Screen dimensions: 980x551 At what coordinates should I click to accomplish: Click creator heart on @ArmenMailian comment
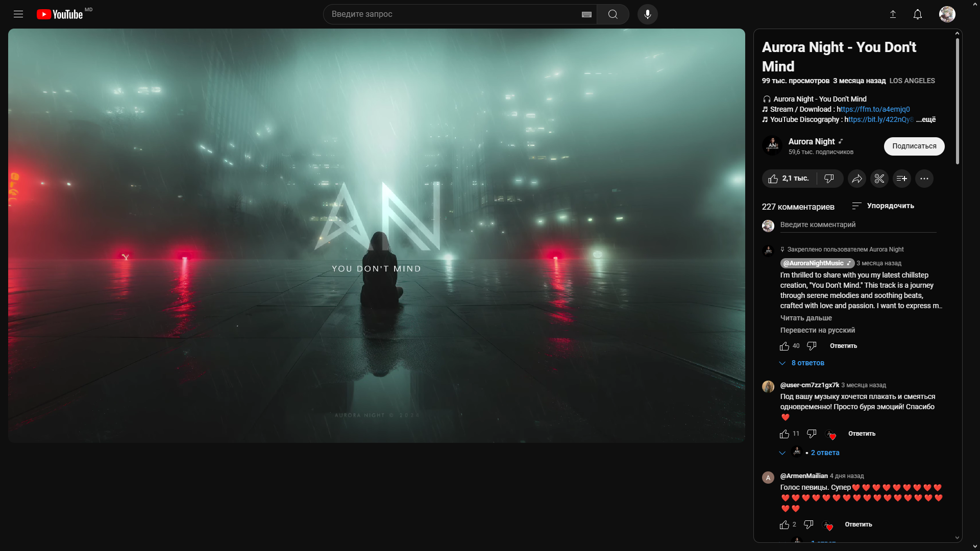[828, 525]
